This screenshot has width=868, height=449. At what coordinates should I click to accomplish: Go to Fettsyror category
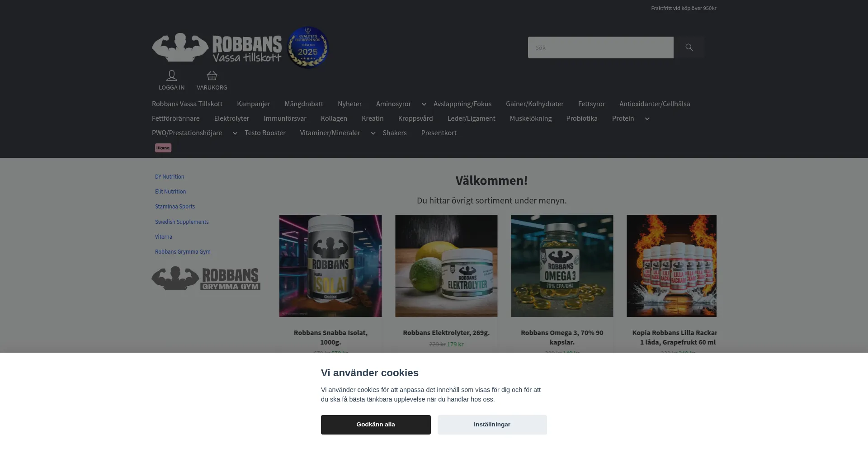click(591, 104)
